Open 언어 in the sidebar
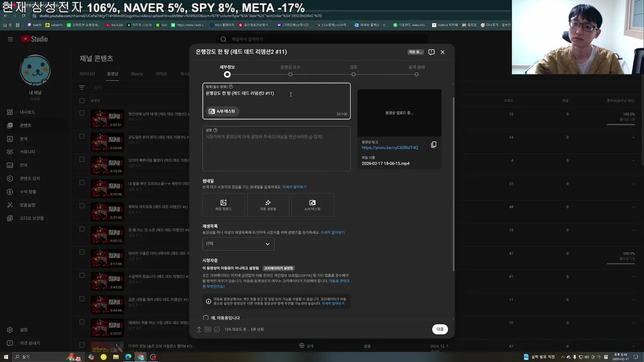The image size is (644, 362). (24, 165)
